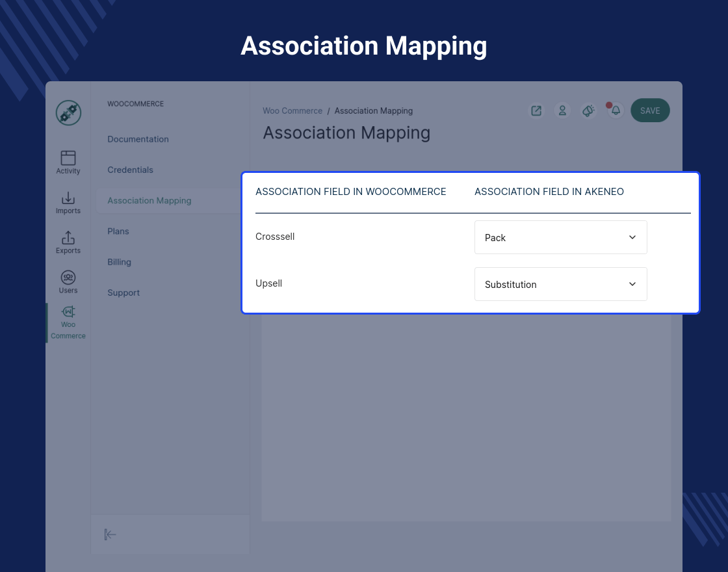Viewport: 728px width, 572px height.
Task: Click the connector app logo icon
Action: click(69, 113)
